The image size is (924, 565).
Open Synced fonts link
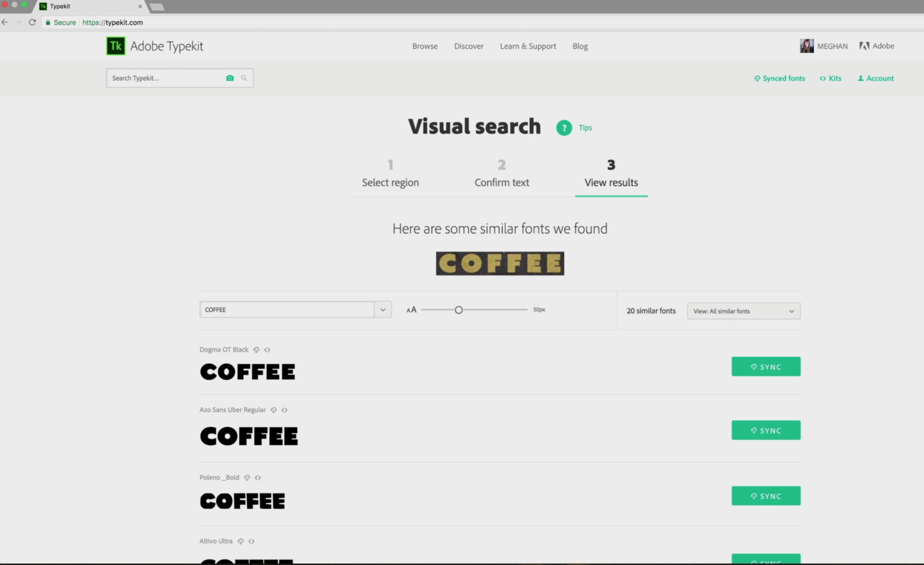tap(779, 78)
